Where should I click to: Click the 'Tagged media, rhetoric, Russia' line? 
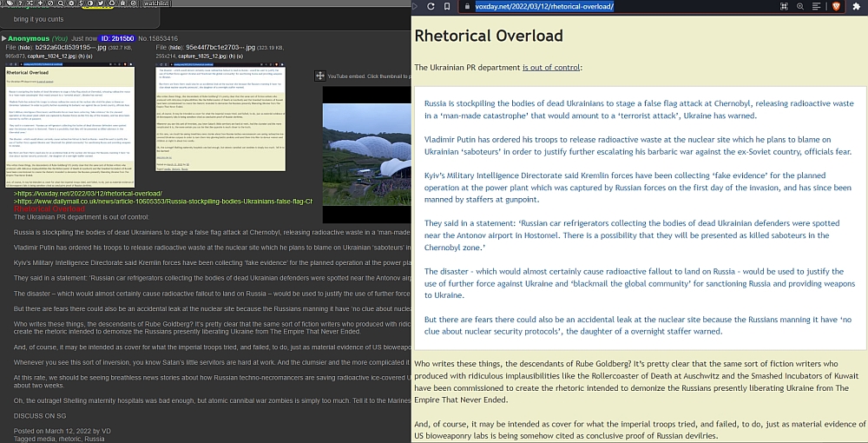click(x=59, y=439)
